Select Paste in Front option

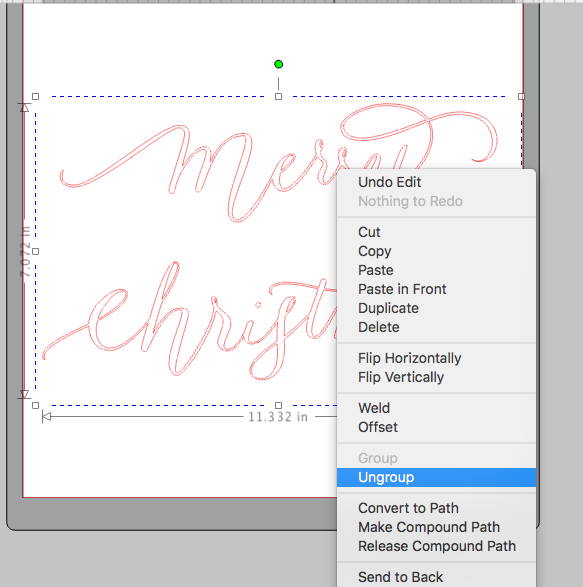[436, 289]
